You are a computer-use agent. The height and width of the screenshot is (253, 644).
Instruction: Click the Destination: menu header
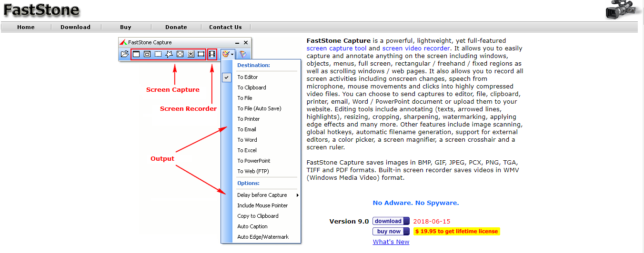254,65
